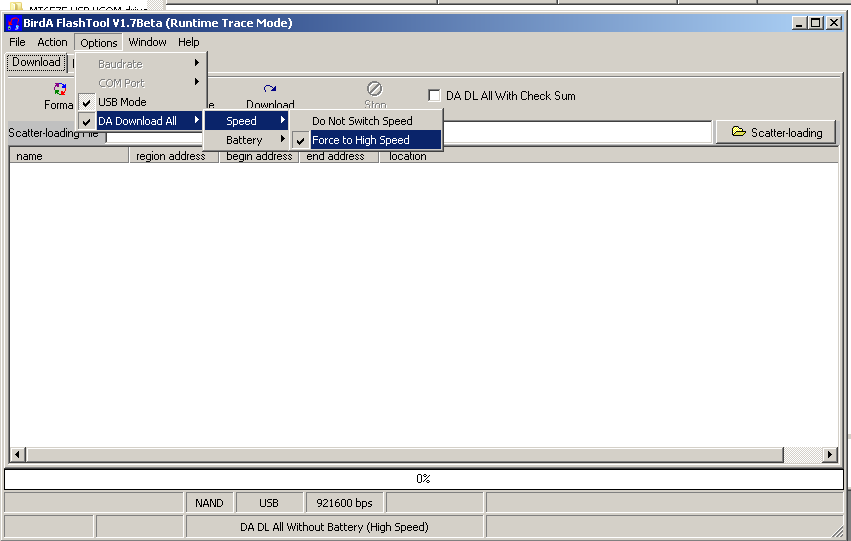
Task: Open the Help menu
Action: 188,42
